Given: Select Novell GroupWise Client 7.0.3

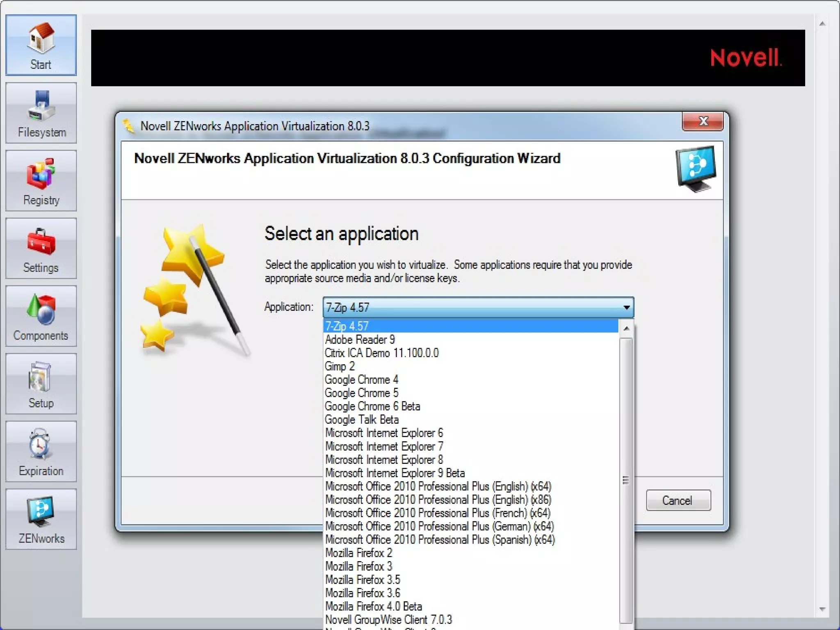Looking at the screenshot, I should coord(471,619).
